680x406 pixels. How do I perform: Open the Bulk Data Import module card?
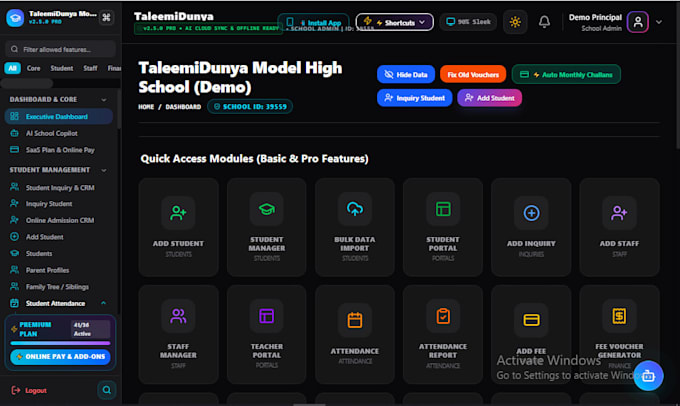click(355, 227)
